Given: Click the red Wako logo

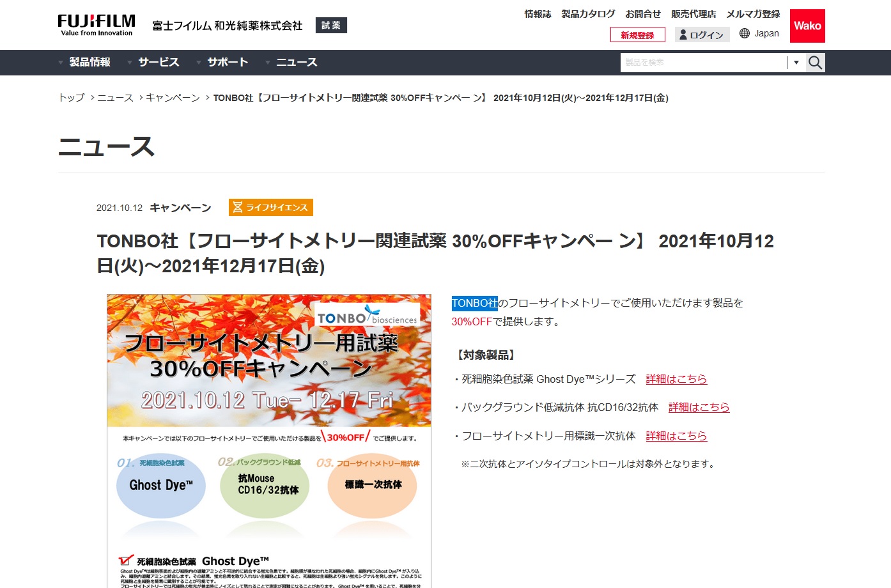Looking at the screenshot, I should click(807, 26).
